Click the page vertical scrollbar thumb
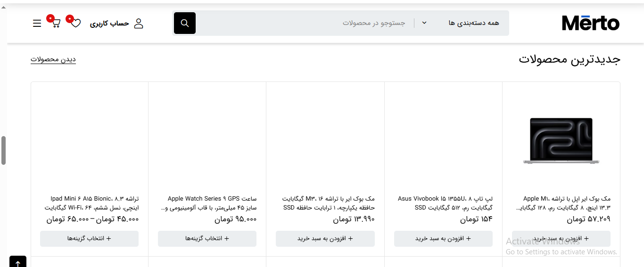 point(3,151)
